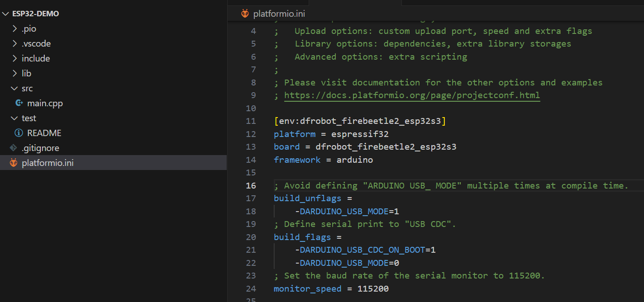
Task: Click the 115200 value of monitor_speed
Action: pyautogui.click(x=373, y=288)
